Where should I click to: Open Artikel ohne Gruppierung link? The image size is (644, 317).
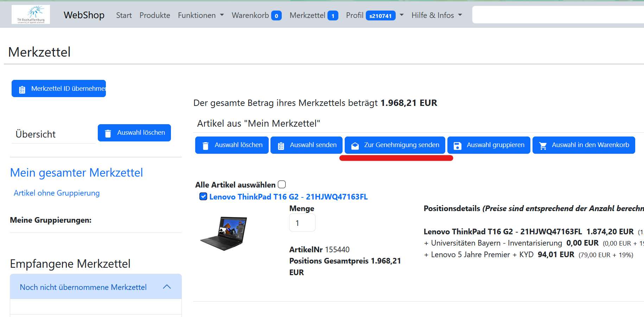(x=57, y=193)
